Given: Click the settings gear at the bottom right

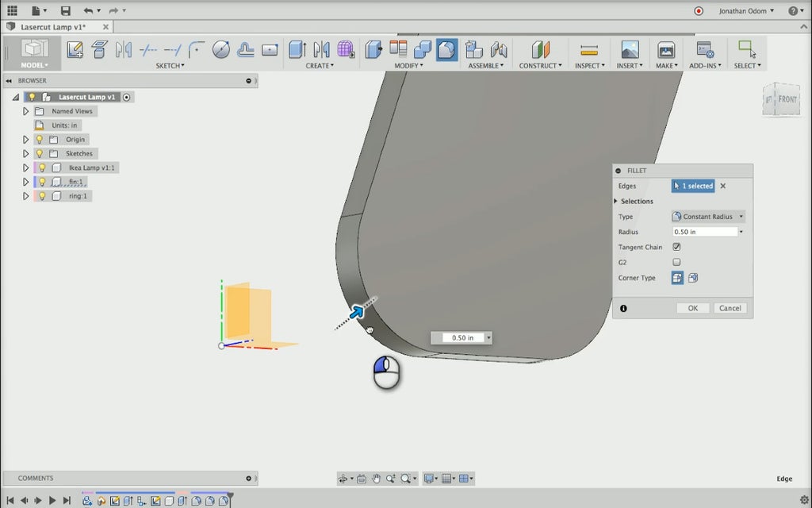Looking at the screenshot, I should [x=803, y=500].
